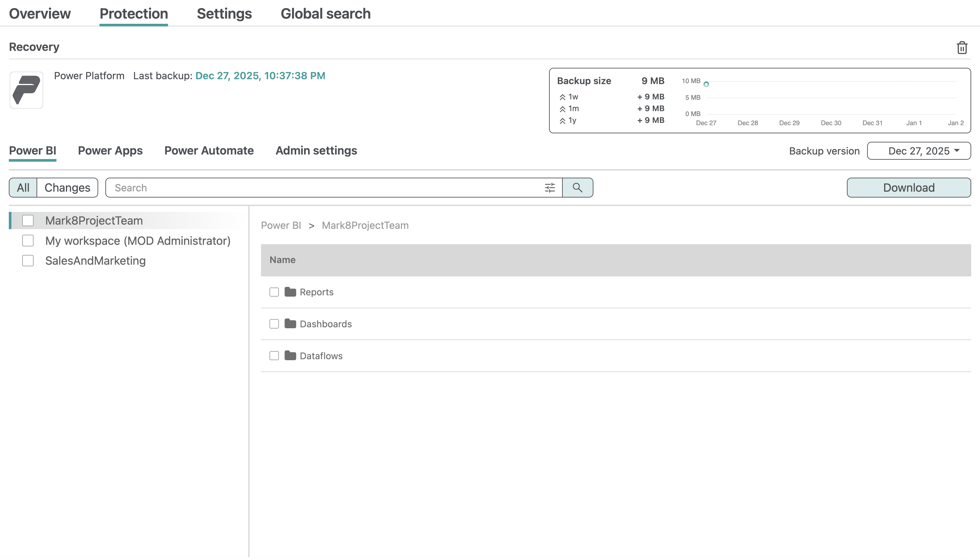Open the Backup version dropdown
980x560 pixels.
point(918,151)
